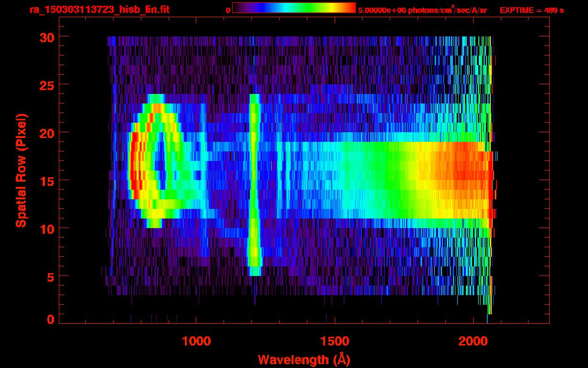Click the rainbow intensity color bar
This screenshot has height=368, width=588.
pyautogui.click(x=294, y=8)
